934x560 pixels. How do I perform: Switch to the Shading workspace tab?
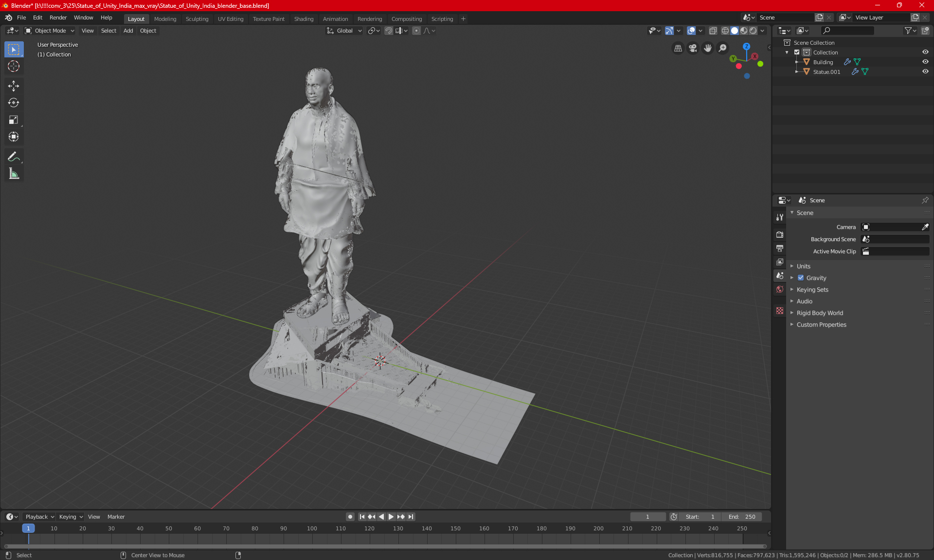point(304,19)
